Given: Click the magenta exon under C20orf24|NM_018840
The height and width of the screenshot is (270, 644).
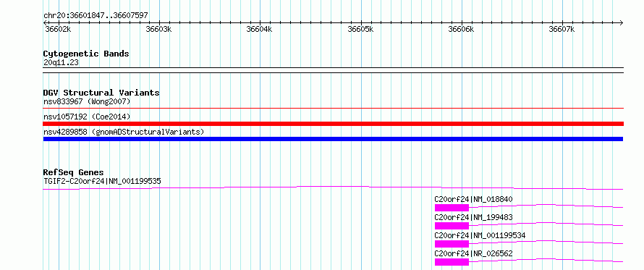Looking at the screenshot, I should pos(452,208).
